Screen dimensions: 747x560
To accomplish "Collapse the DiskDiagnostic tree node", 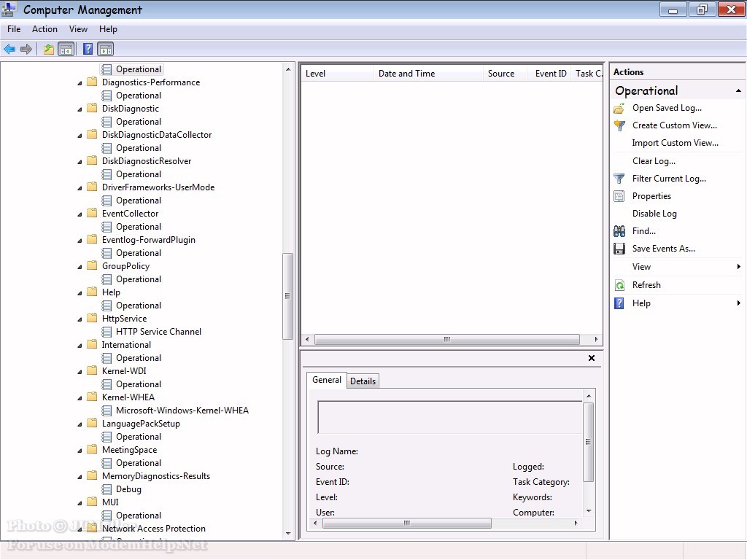I will click(x=80, y=109).
